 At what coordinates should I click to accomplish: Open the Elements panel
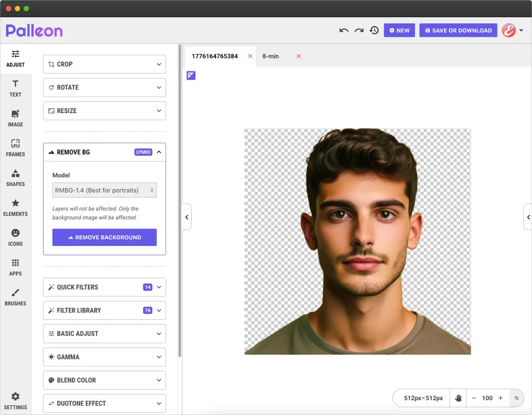(16, 208)
